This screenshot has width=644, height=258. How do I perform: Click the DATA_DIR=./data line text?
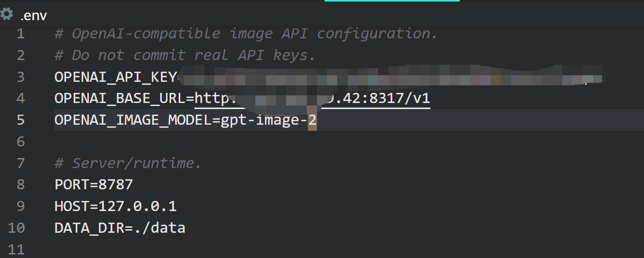pyautogui.click(x=120, y=228)
